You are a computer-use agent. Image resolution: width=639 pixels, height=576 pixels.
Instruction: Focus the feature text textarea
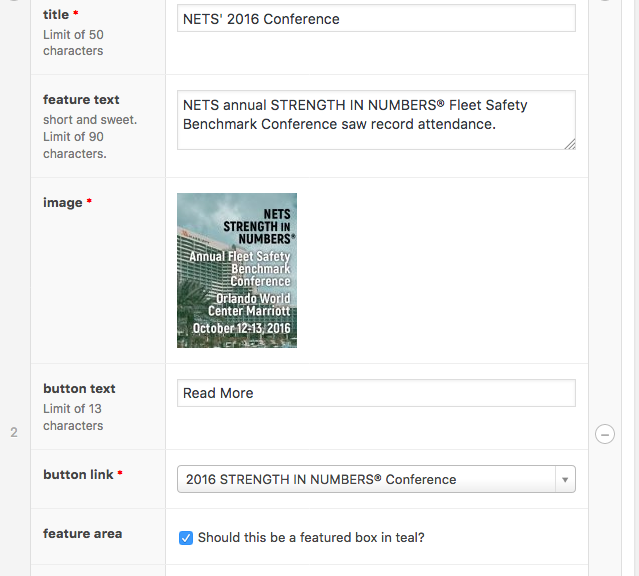tap(375, 119)
